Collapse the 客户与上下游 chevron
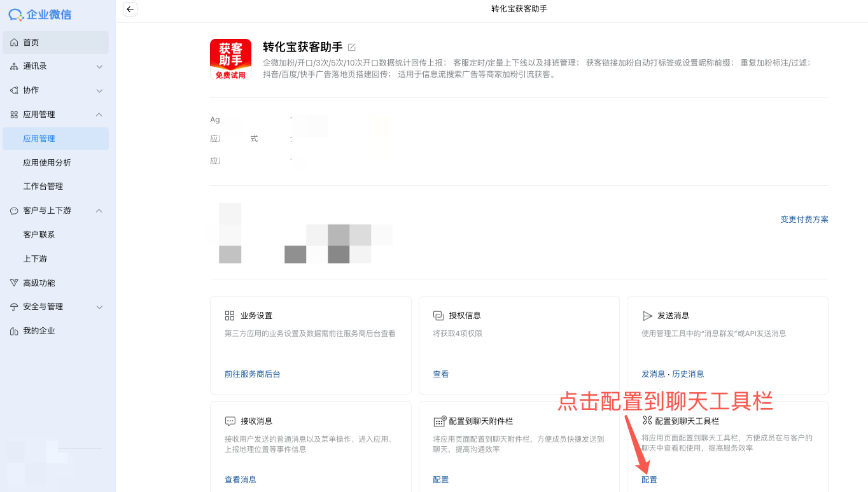The width and height of the screenshot is (868, 492). point(99,211)
